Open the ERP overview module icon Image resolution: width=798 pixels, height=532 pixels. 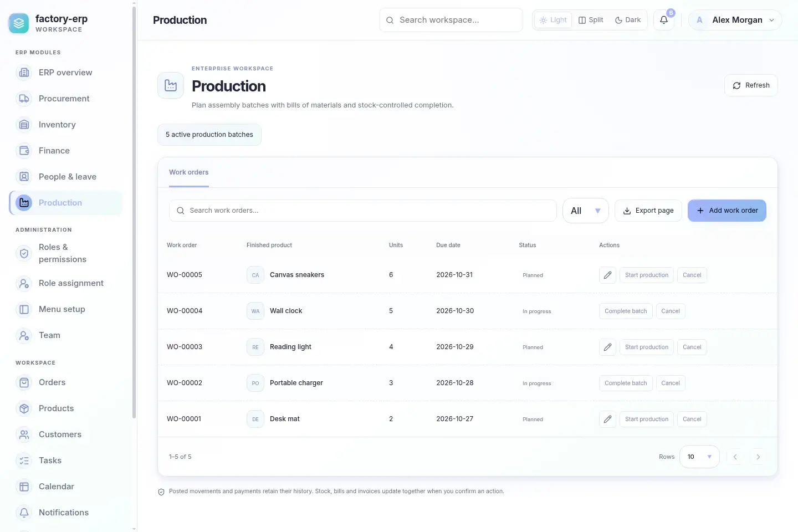(x=24, y=73)
